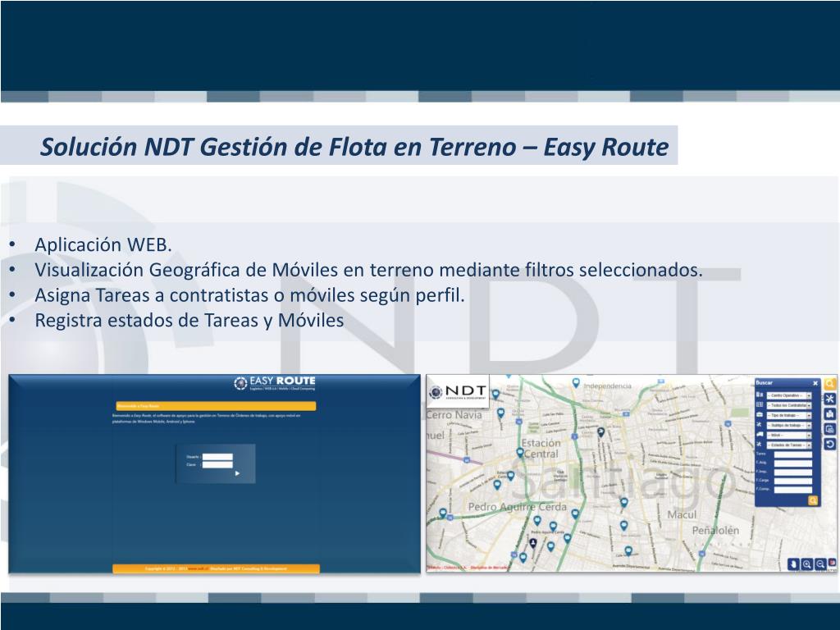Open the Centro Operativo dropdown

click(789, 395)
